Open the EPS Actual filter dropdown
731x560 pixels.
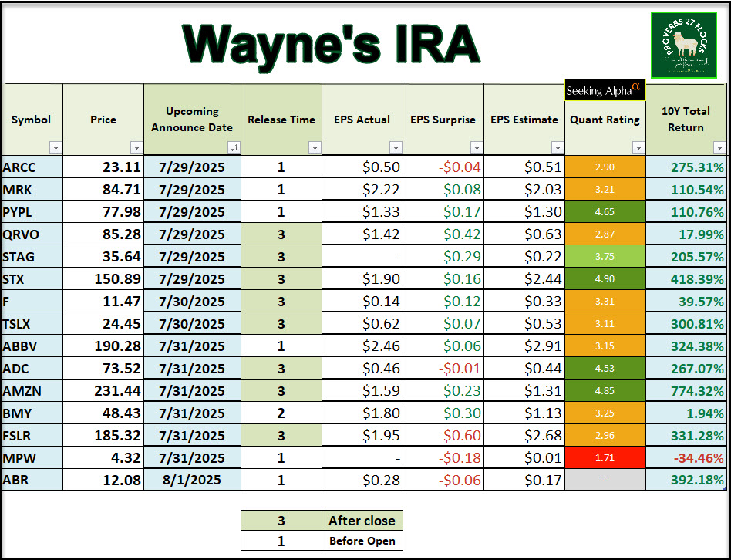click(395, 147)
